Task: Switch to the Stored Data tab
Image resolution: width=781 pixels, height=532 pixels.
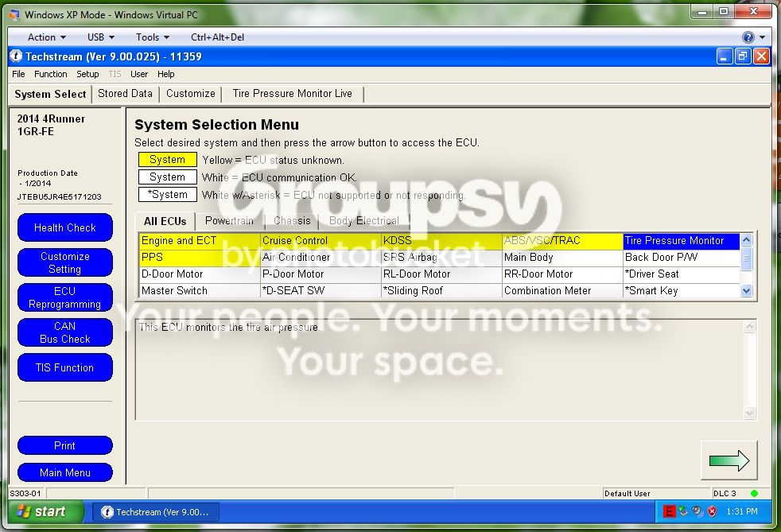Action: point(125,94)
